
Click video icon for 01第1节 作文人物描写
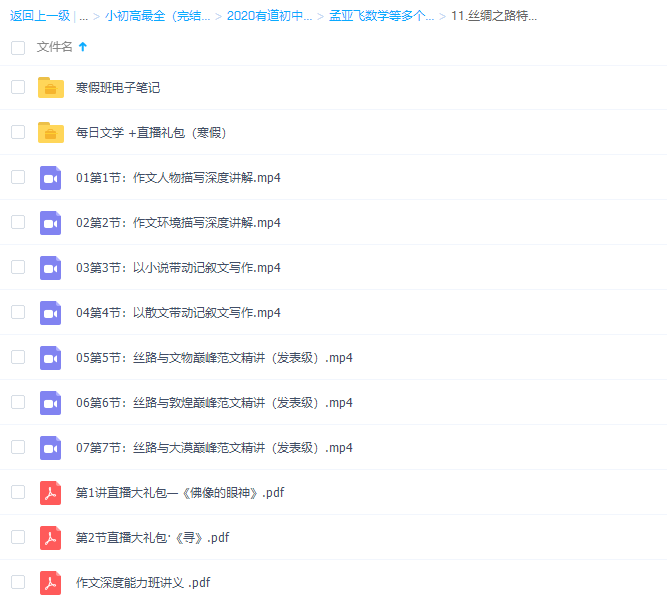(51, 178)
